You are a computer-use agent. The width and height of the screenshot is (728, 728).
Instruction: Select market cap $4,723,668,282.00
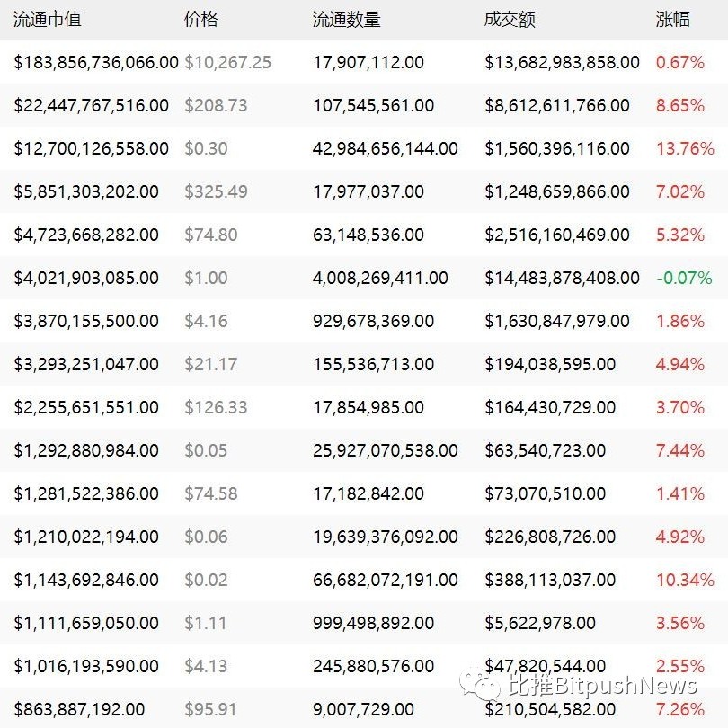pyautogui.click(x=86, y=235)
